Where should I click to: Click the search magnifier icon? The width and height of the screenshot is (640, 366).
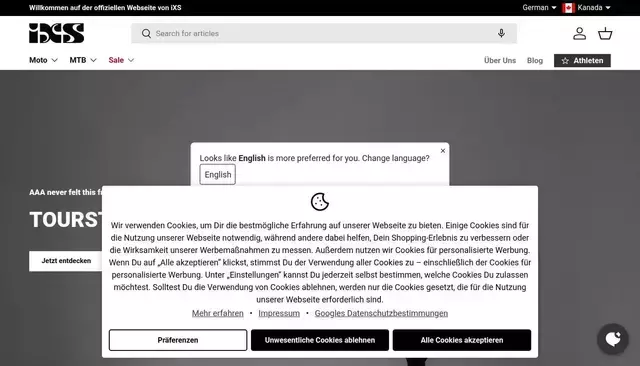146,33
